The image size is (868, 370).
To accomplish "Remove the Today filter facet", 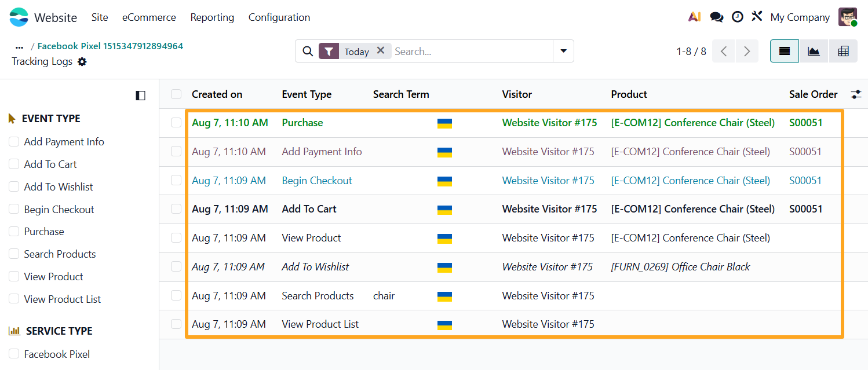I will tap(380, 51).
